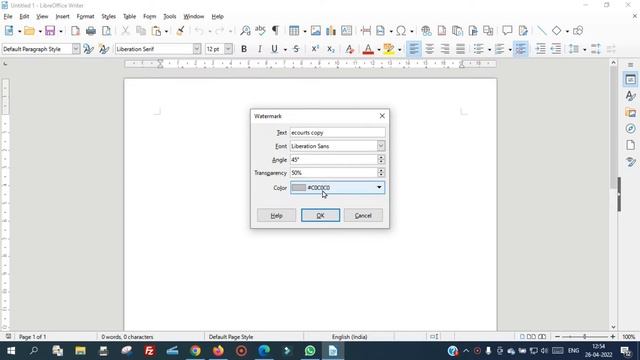Insert special character omega icon
Screen dimensions: 640x360
(401, 31)
